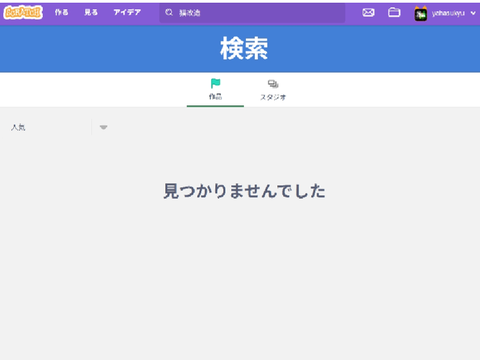Open the yahasuiayu account link
This screenshot has height=360, width=480.
[448, 13]
